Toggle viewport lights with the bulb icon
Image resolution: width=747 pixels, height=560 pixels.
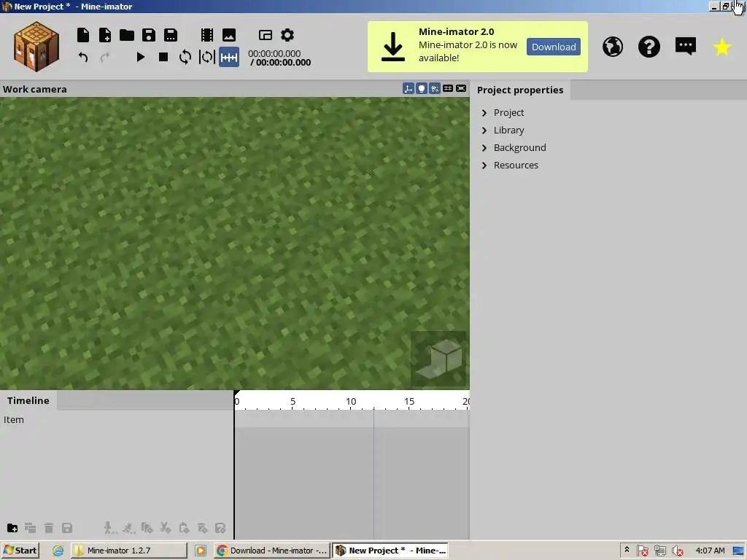(422, 88)
